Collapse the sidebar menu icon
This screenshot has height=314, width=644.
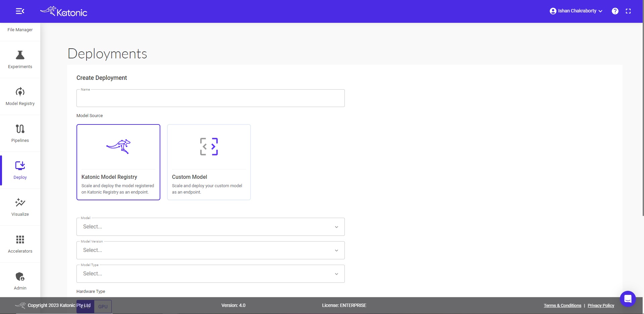point(20,11)
